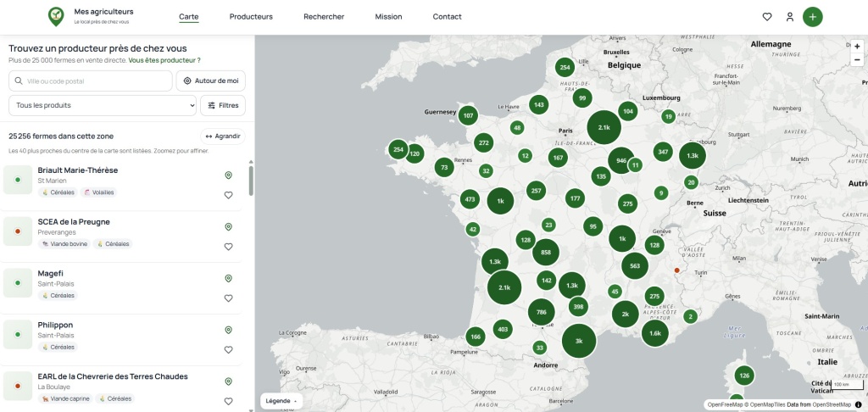Open the Filtres options
868x412 pixels.
pyautogui.click(x=223, y=105)
